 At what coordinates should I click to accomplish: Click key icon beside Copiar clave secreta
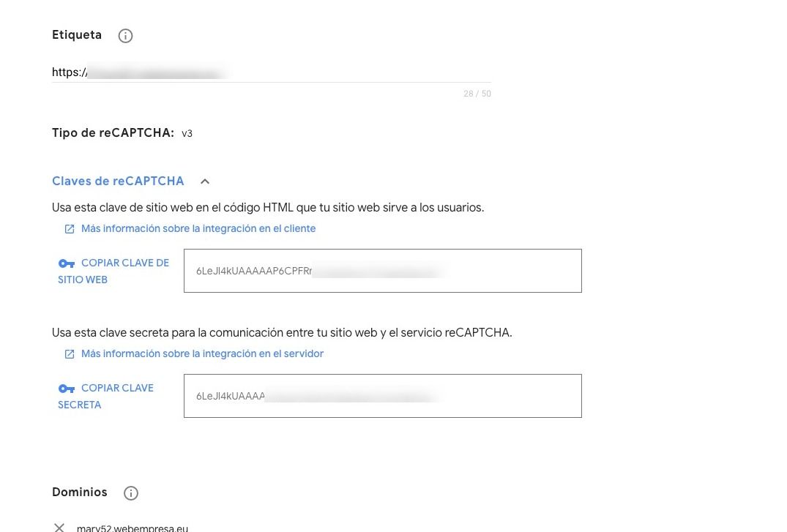coord(66,389)
